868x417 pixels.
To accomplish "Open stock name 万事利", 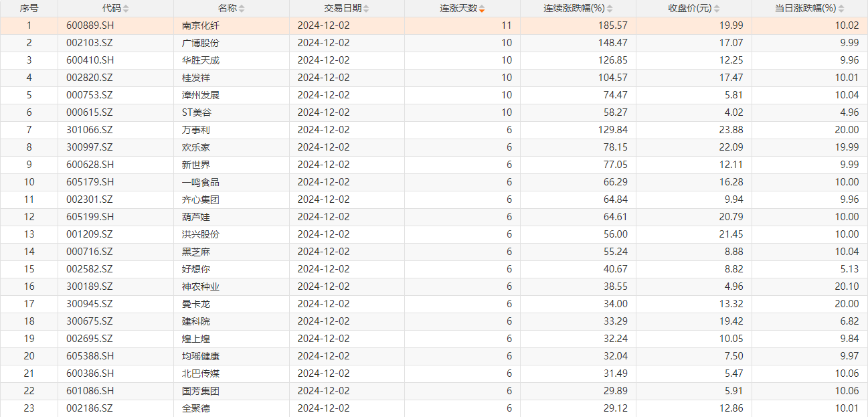I will (x=196, y=130).
